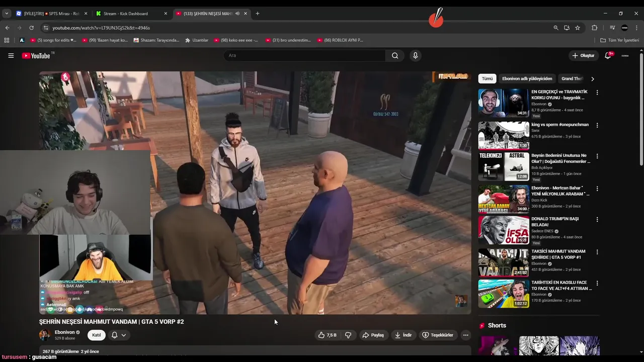644x362 pixels.
Task: Click the Paylaş share button
Action: pos(373,335)
